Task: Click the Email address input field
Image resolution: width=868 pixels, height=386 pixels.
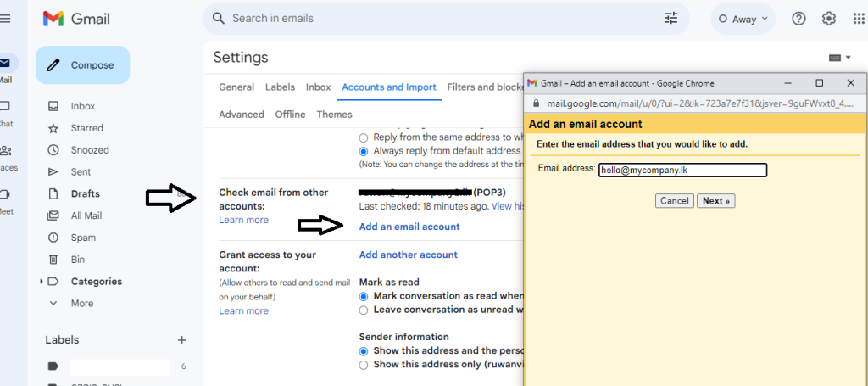Action: 682,170
